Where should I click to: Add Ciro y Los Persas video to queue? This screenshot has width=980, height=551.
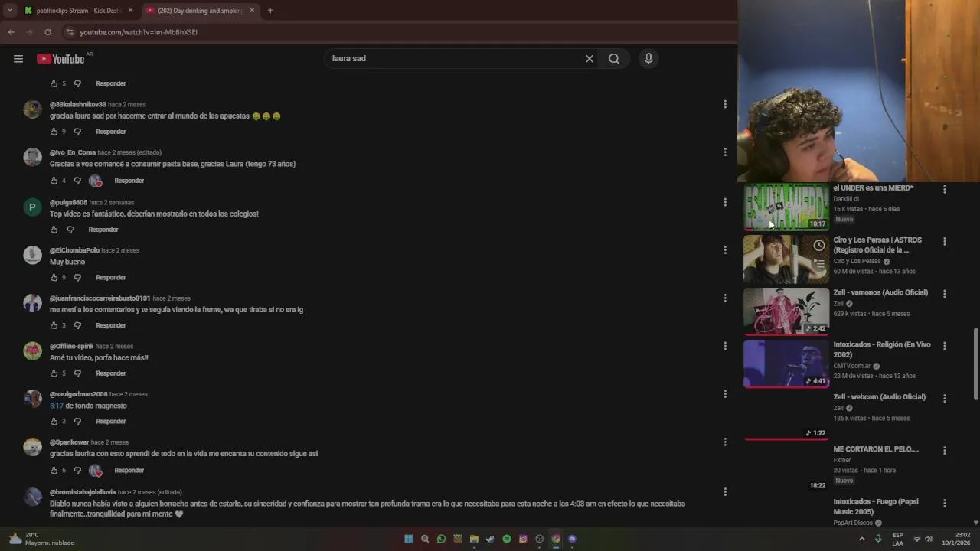tap(819, 264)
